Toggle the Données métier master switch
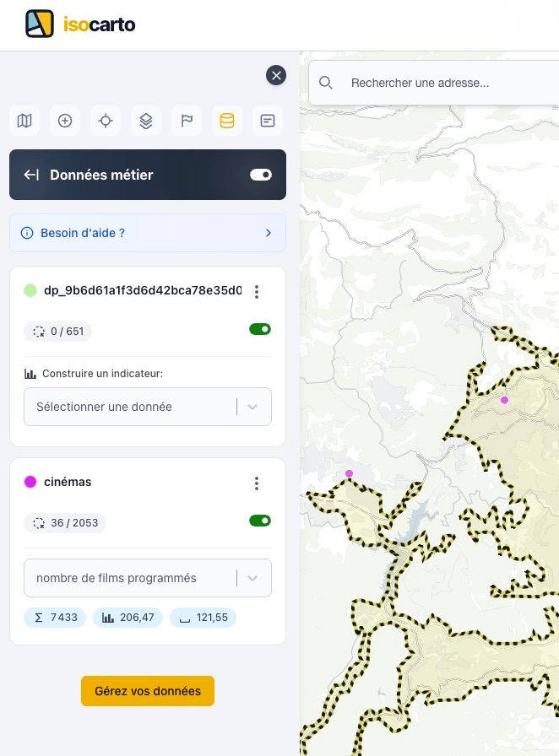This screenshot has height=756, width=559. point(260,175)
